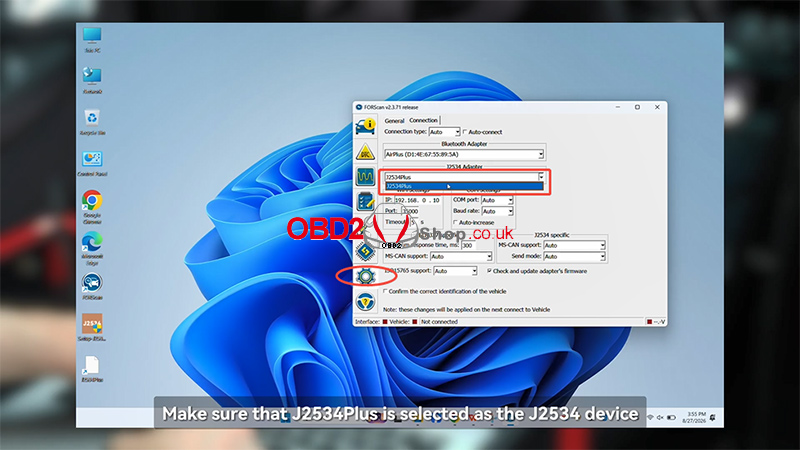Select the J2534Plus file shortcut on desktop
The width and height of the screenshot is (800, 450).
92,369
